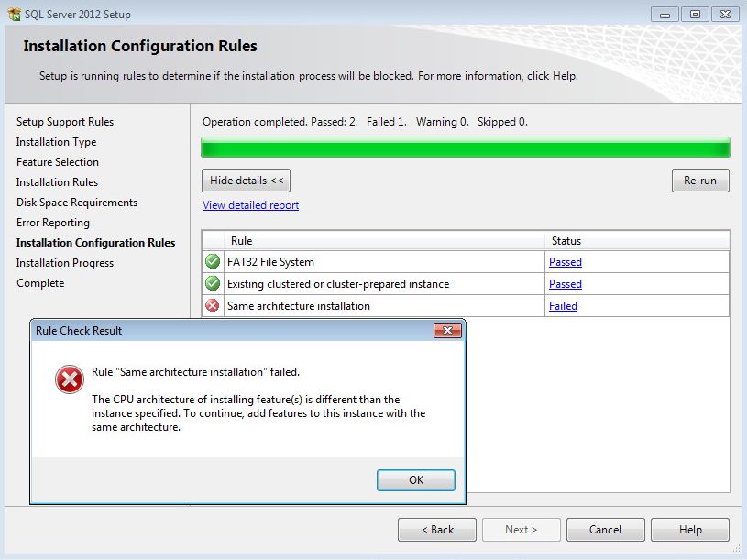Viewport: 747px width, 560px height.
Task: Click 'Existing clustered or cluster-prepared instance' text
Action: 338,284
